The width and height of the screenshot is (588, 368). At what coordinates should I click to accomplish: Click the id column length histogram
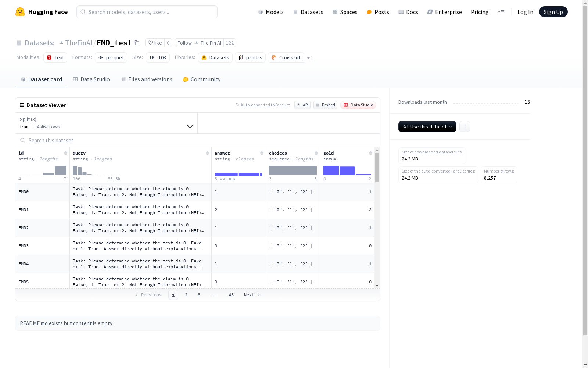coord(42,170)
